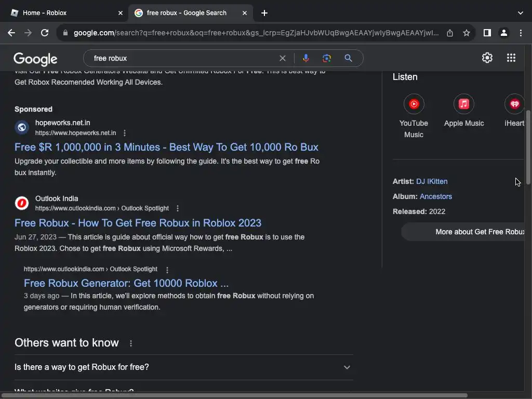
Task: Open Free Robux - How To Get result
Action: pyautogui.click(x=138, y=223)
